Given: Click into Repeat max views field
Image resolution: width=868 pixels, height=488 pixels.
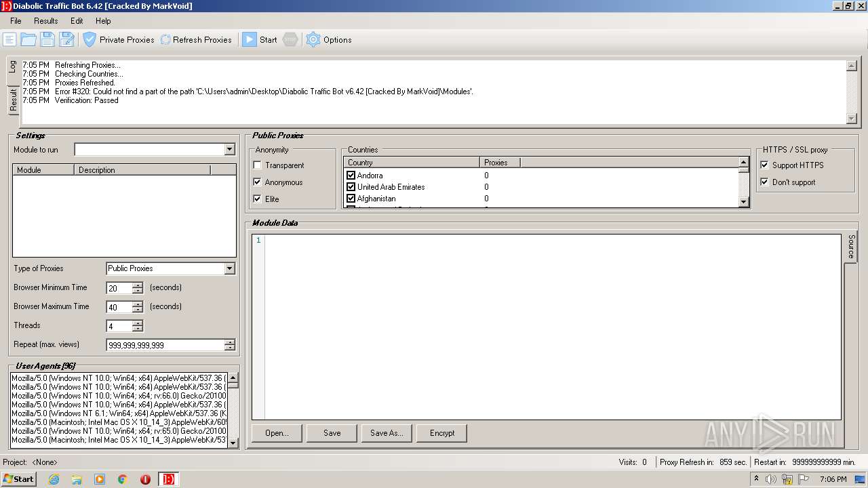Looking at the screenshot, I should click(x=165, y=345).
